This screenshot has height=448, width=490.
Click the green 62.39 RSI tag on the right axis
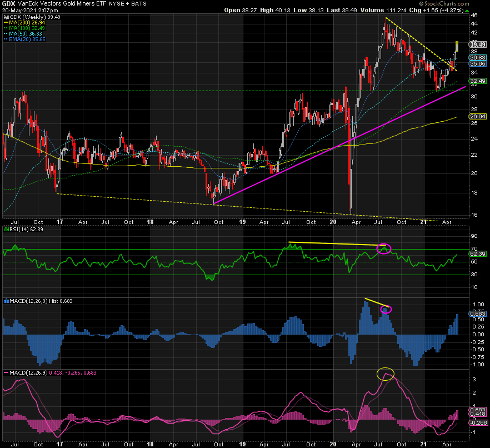(478, 254)
